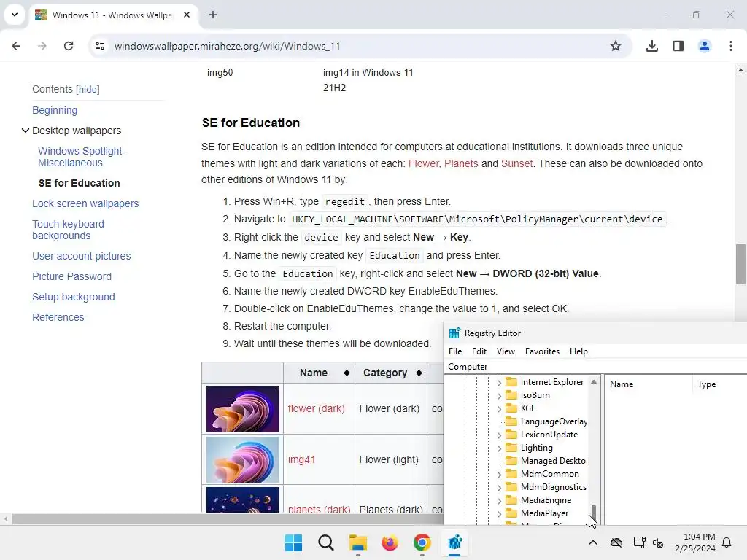Expand the Lighting registry key
Screen dimensions: 747x560
(499, 448)
